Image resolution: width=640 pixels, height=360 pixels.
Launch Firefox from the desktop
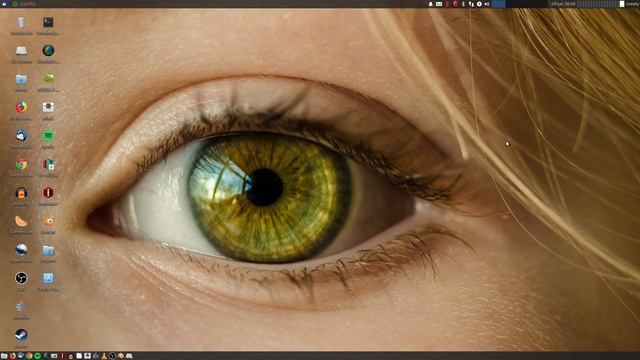tap(21, 107)
